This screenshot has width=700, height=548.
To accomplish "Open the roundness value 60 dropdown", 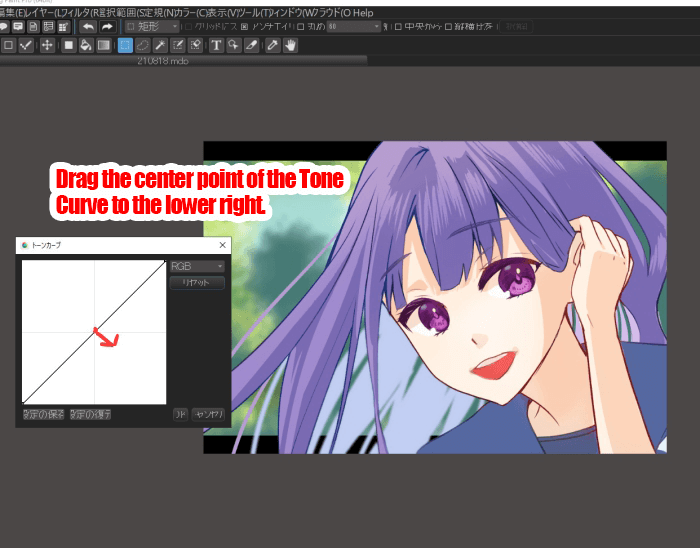I will point(354,27).
